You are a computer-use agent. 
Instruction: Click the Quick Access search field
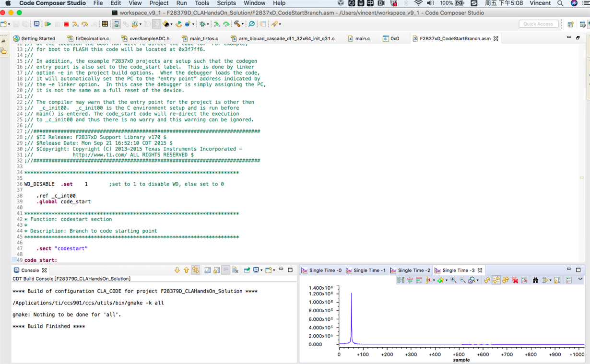538,24
